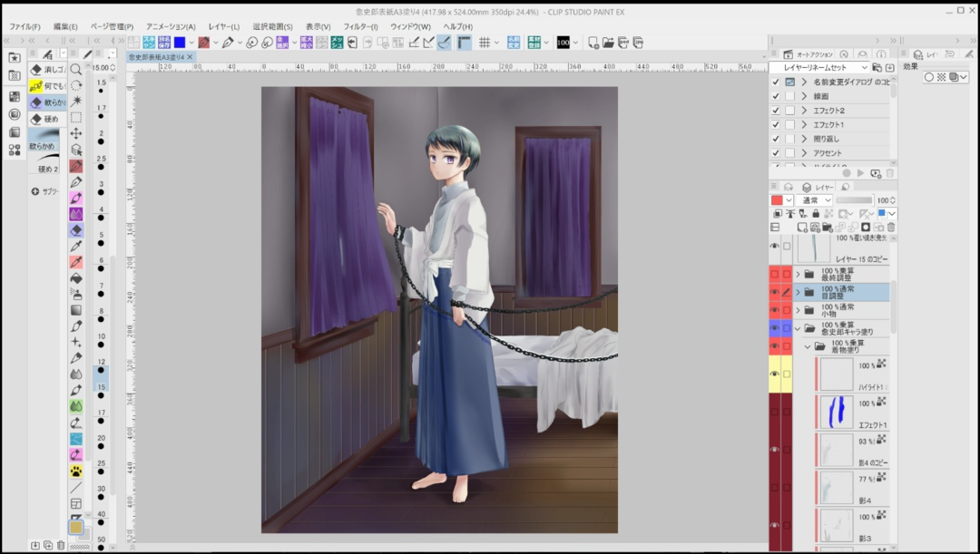
Task: Open the フィルター(I) menu
Action: coord(360,26)
